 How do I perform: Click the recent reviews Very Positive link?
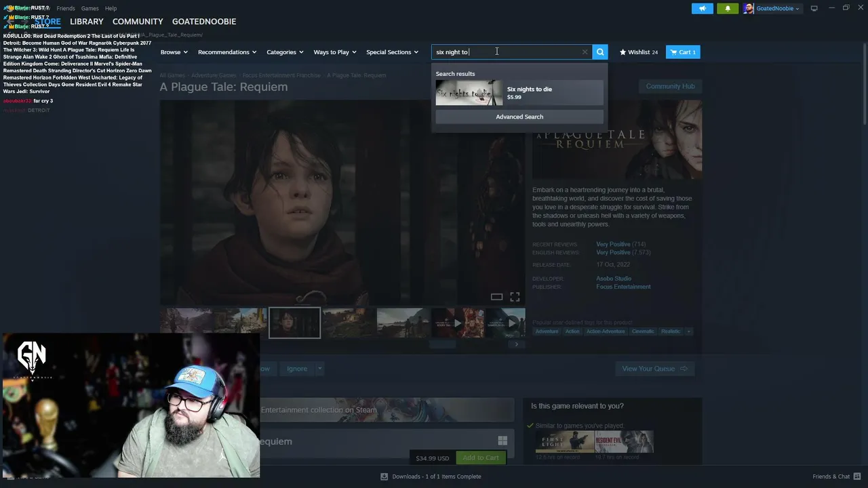[x=613, y=244]
